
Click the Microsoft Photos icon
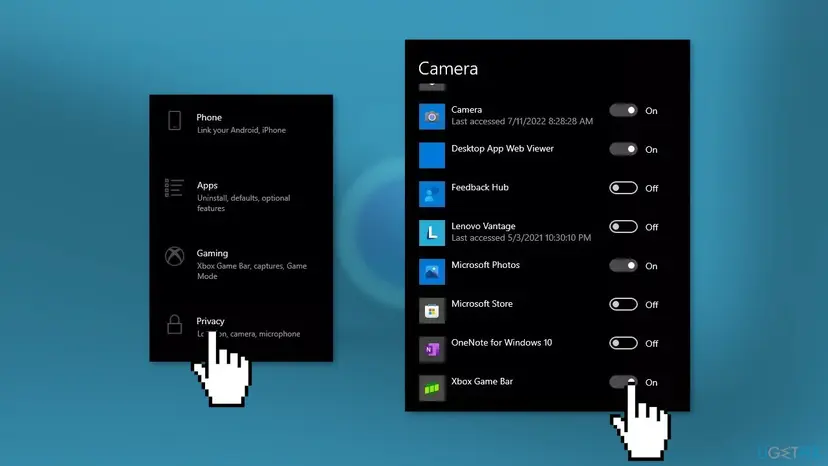[x=432, y=272]
